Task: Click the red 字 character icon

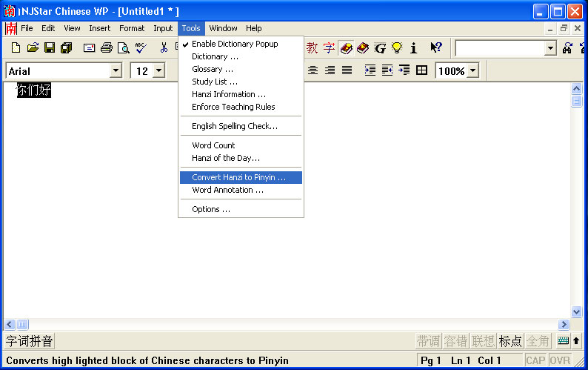Action: (x=329, y=47)
